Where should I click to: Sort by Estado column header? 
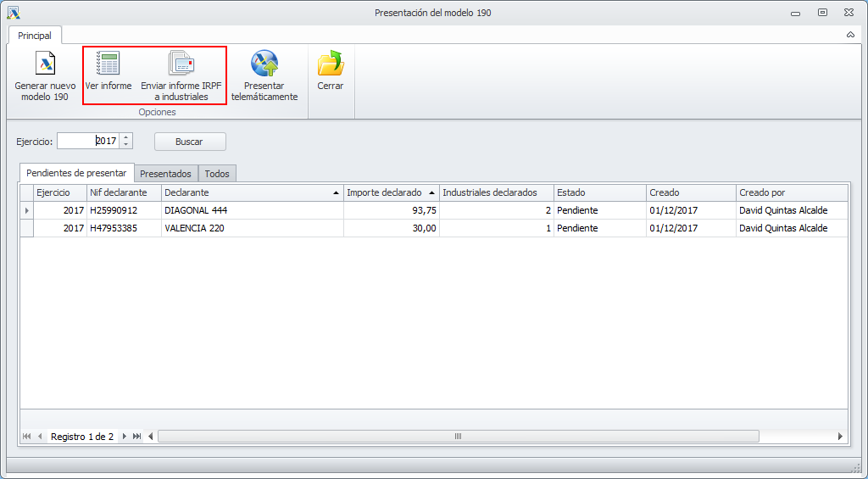click(x=600, y=192)
